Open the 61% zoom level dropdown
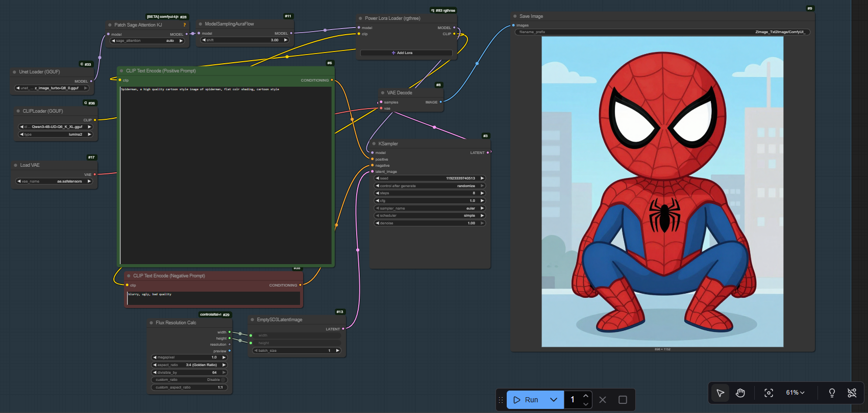 [x=795, y=393]
